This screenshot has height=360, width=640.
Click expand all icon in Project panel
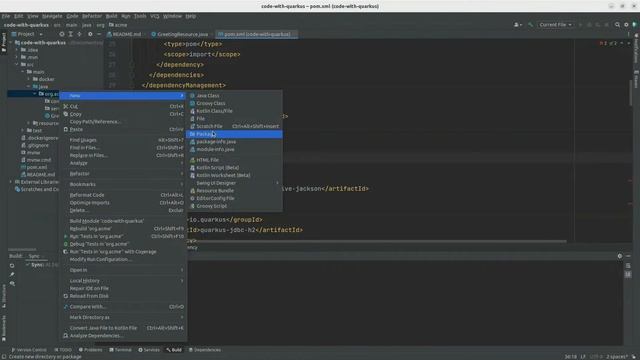point(71,34)
